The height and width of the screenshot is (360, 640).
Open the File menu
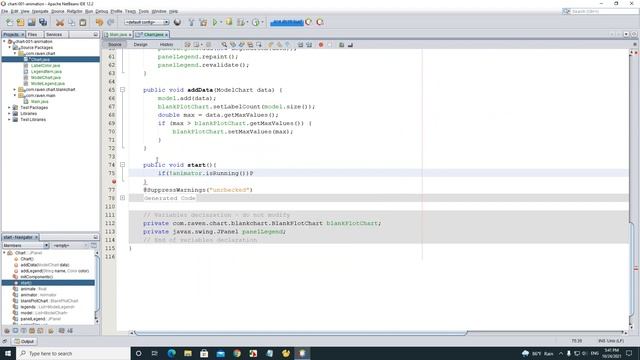tap(4, 11)
